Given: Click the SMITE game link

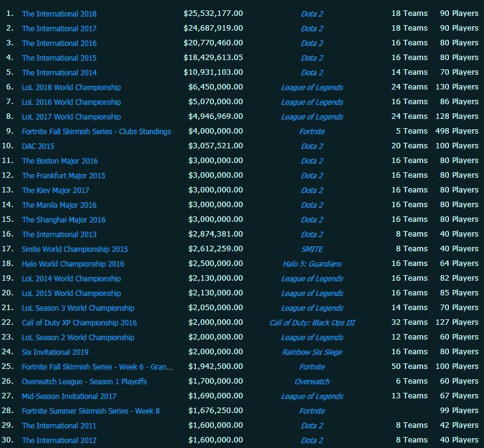Looking at the screenshot, I should pyautogui.click(x=312, y=249).
